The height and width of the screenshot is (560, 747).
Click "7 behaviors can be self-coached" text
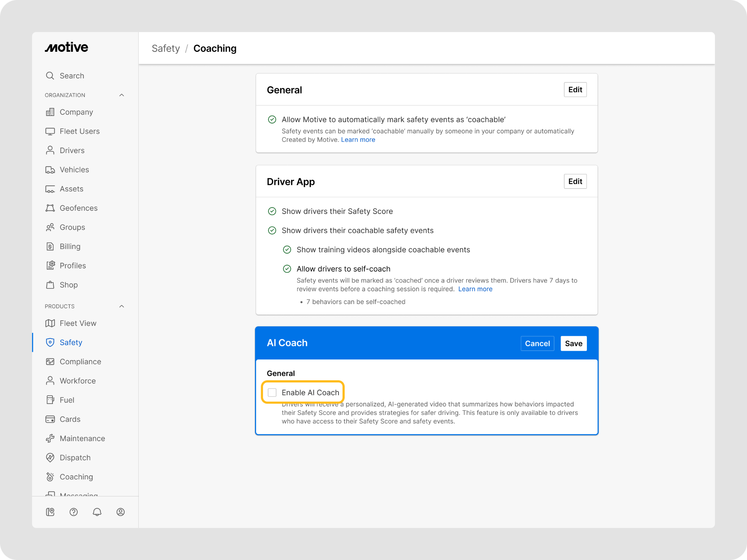[x=356, y=302]
